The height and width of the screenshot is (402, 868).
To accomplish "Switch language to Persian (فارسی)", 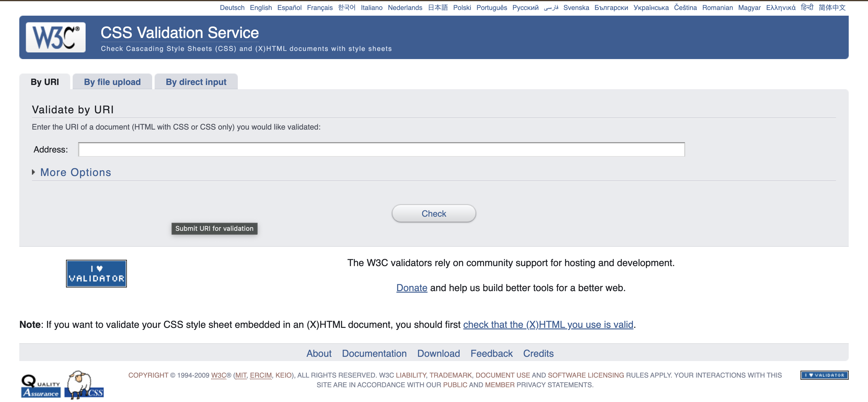I will tap(551, 8).
